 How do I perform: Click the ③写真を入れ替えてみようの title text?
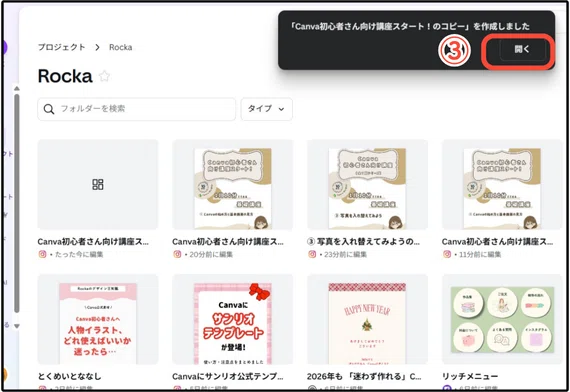click(x=363, y=241)
